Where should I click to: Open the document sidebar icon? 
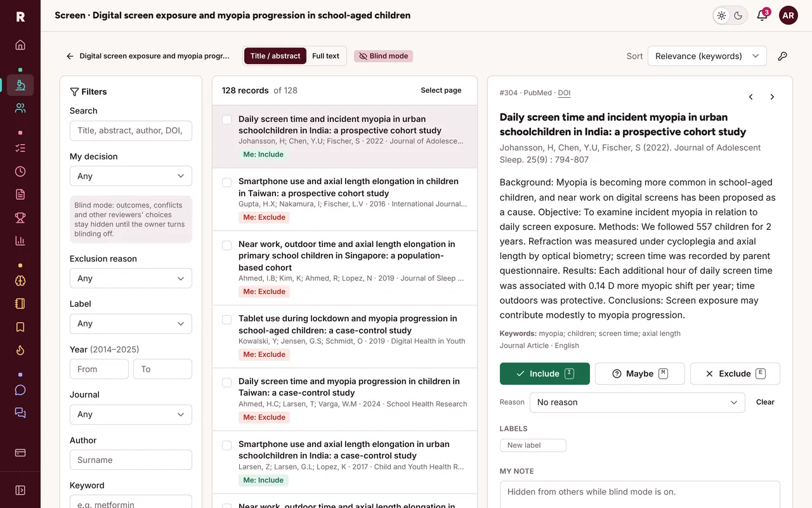20,194
